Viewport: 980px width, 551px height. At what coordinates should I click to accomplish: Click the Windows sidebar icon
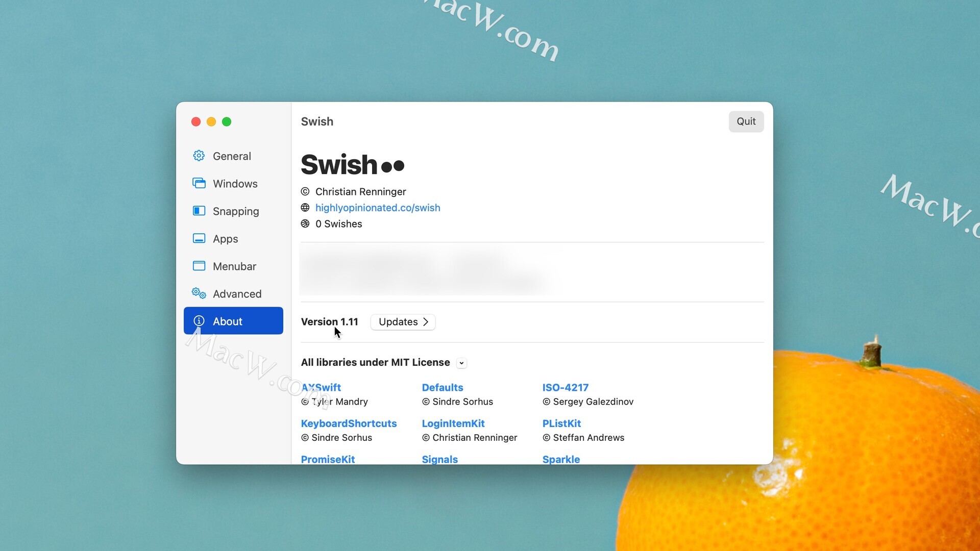(x=199, y=183)
